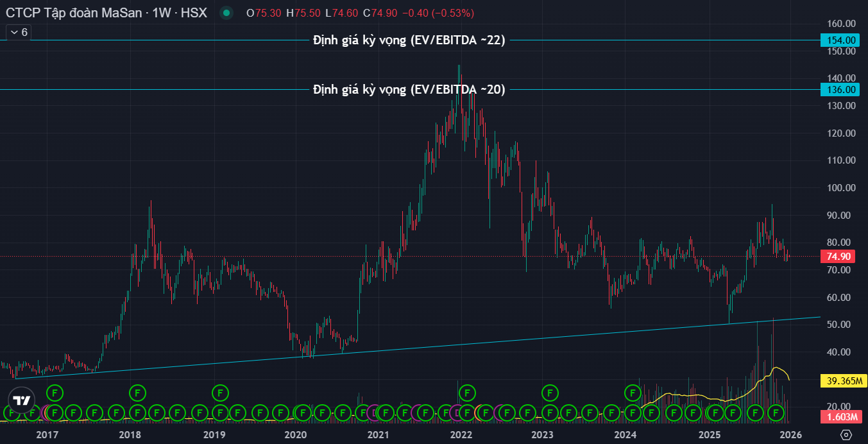The image size is (868, 444).
Task: Click the current price label 74.90
Action: (839, 256)
